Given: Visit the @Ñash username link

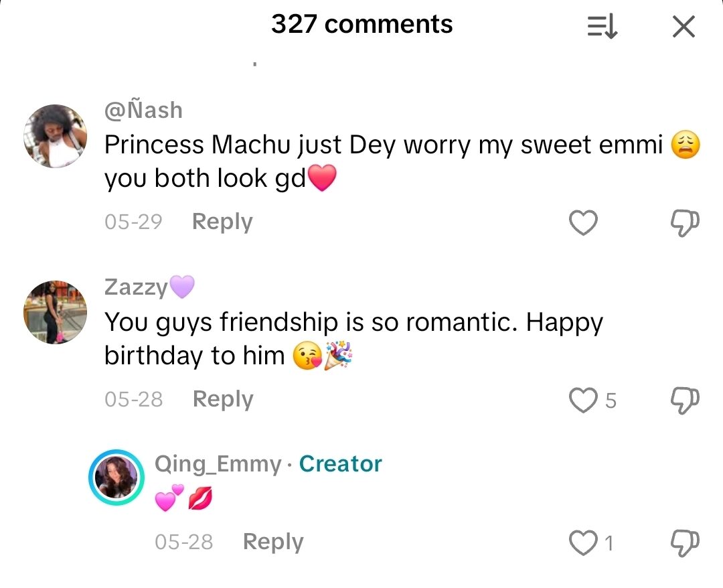Looking at the screenshot, I should click(x=143, y=110).
